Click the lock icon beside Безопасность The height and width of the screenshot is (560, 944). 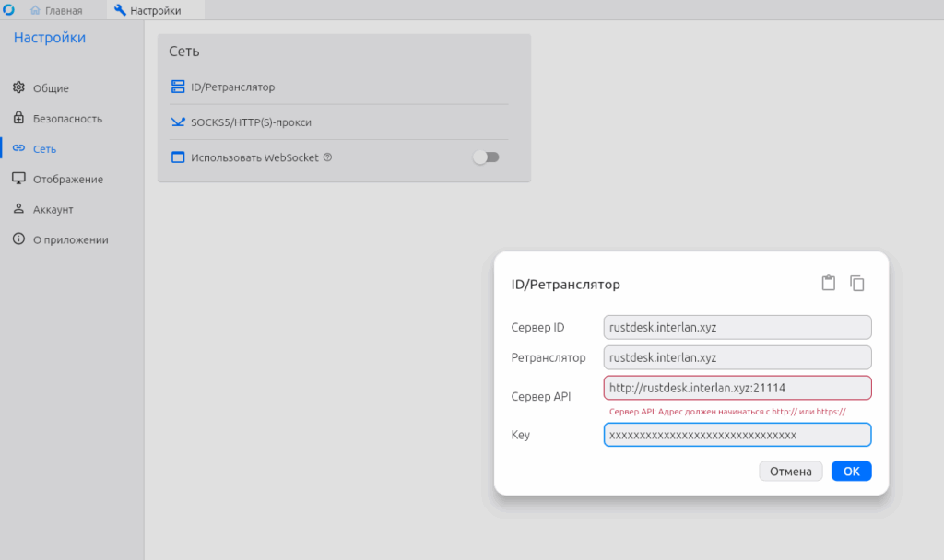pyautogui.click(x=18, y=119)
